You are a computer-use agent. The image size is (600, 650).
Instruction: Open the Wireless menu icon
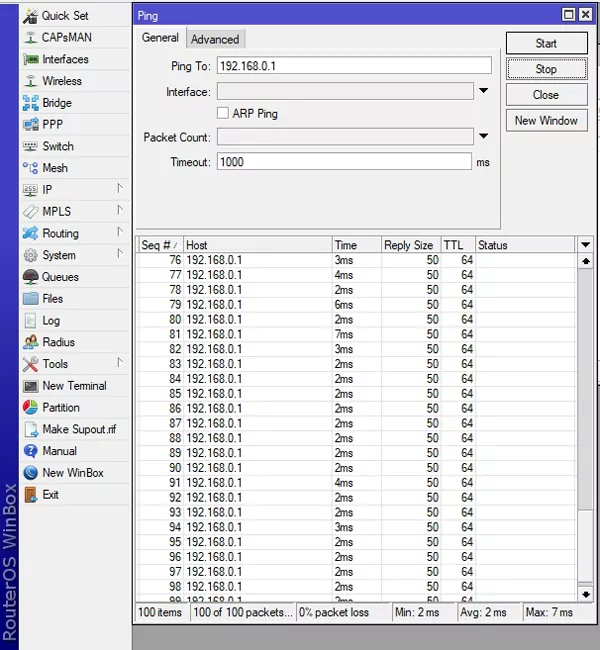click(30, 81)
